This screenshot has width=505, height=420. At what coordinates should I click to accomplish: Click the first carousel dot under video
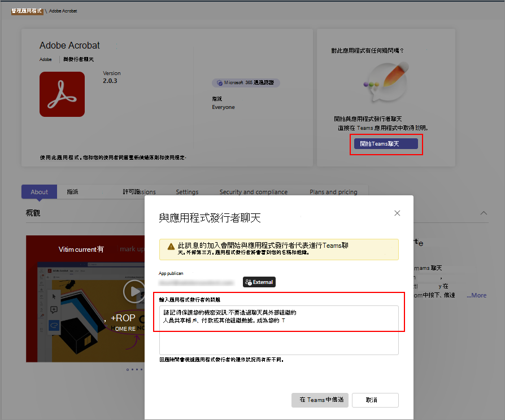click(128, 369)
